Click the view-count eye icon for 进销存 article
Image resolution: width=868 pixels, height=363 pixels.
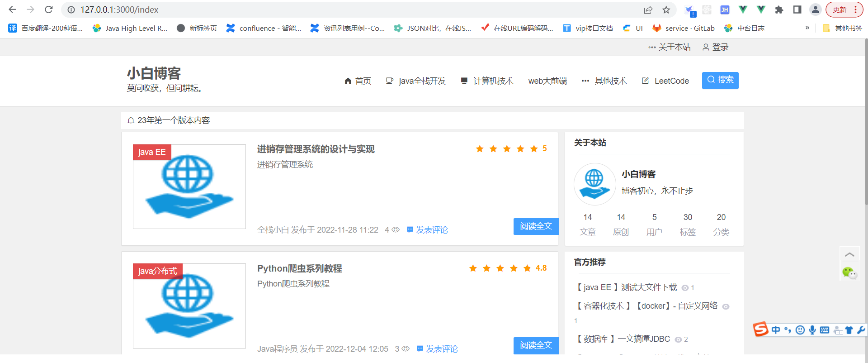click(x=396, y=229)
